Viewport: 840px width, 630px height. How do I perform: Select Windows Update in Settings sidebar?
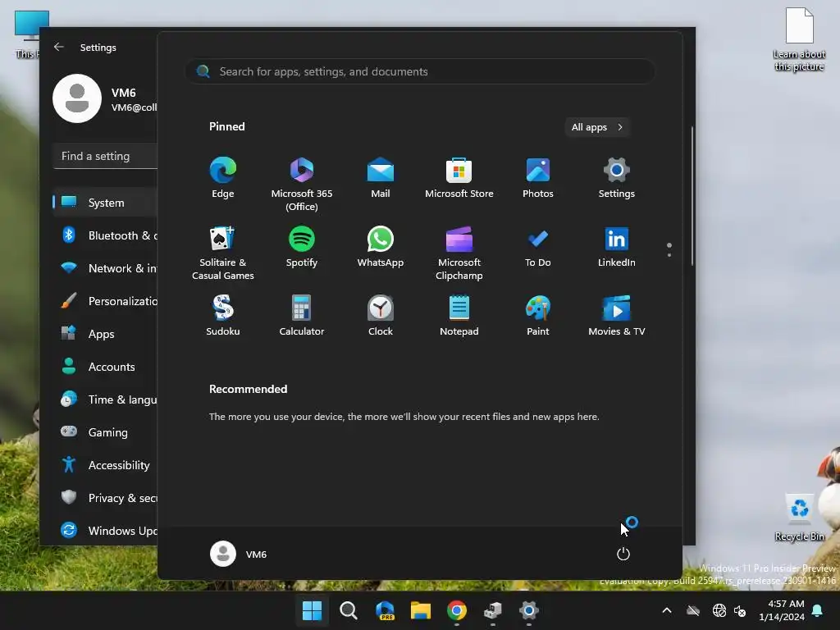point(105,531)
